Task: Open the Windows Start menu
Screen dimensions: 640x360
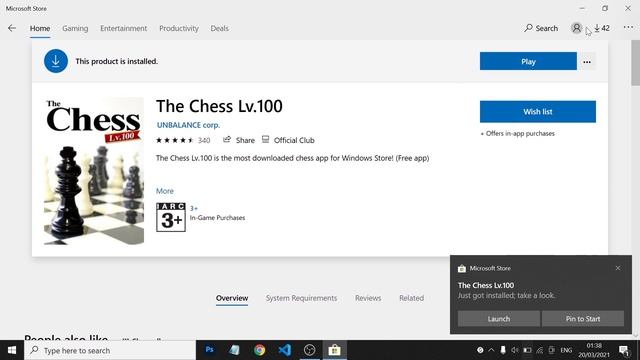Action: click(12, 350)
